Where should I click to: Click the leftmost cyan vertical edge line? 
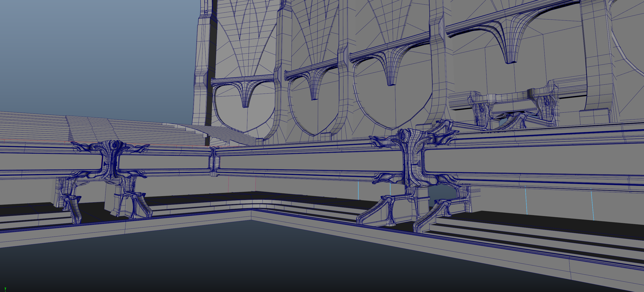[x=358, y=190]
